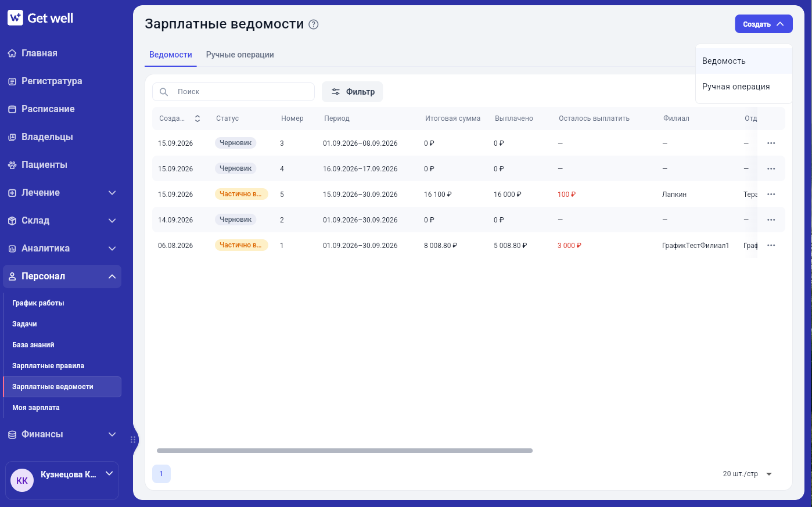Open row actions for statement number 5
This screenshot has height=507, width=812.
pyautogui.click(x=771, y=194)
